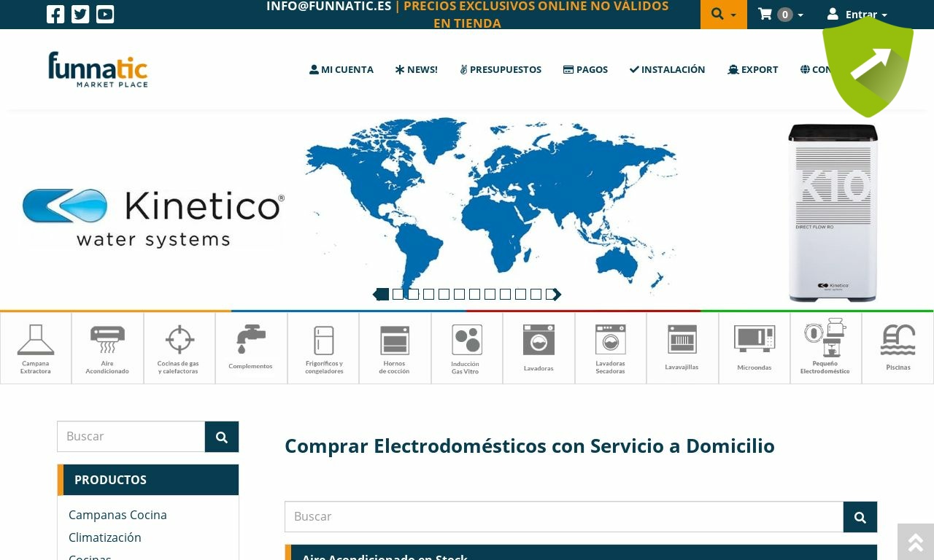Open the Climatización sidebar link
Screen dimensions: 934x560
(105, 537)
